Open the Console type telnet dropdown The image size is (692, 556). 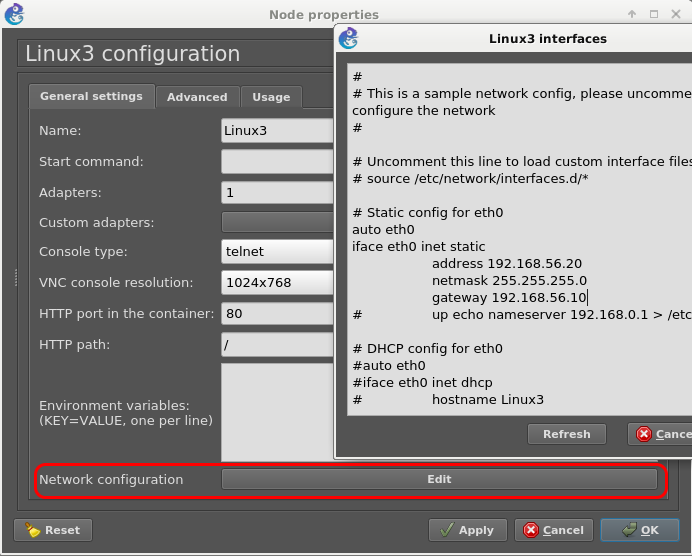pyautogui.click(x=277, y=252)
